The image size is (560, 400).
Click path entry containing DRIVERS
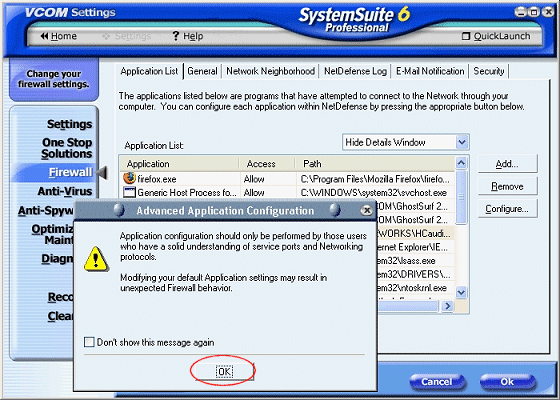pyautogui.click(x=414, y=274)
